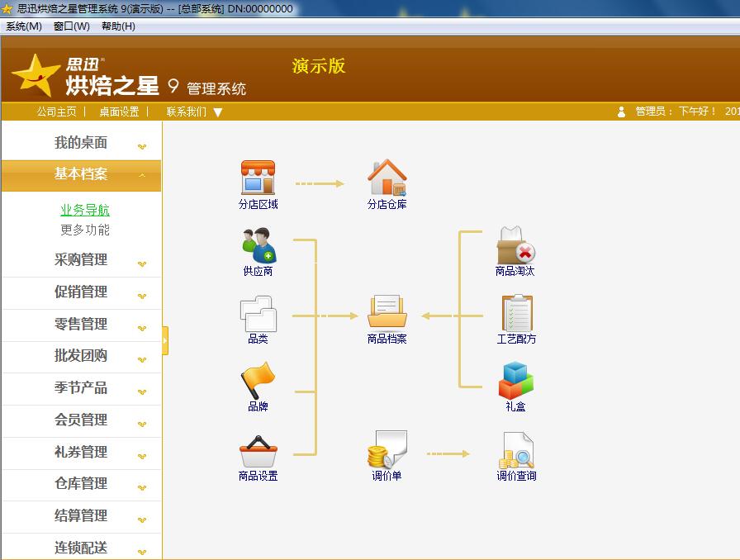Expand 采购管理 chevron
This screenshot has height=560, width=740.
coord(141,264)
